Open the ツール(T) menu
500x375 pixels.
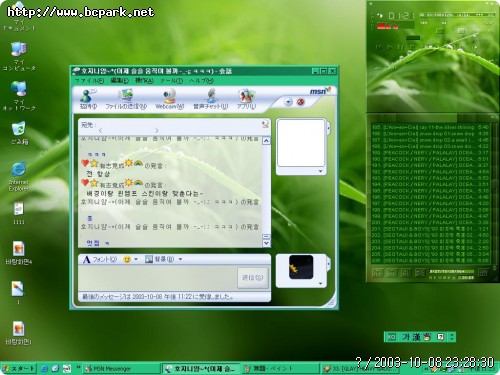point(171,80)
